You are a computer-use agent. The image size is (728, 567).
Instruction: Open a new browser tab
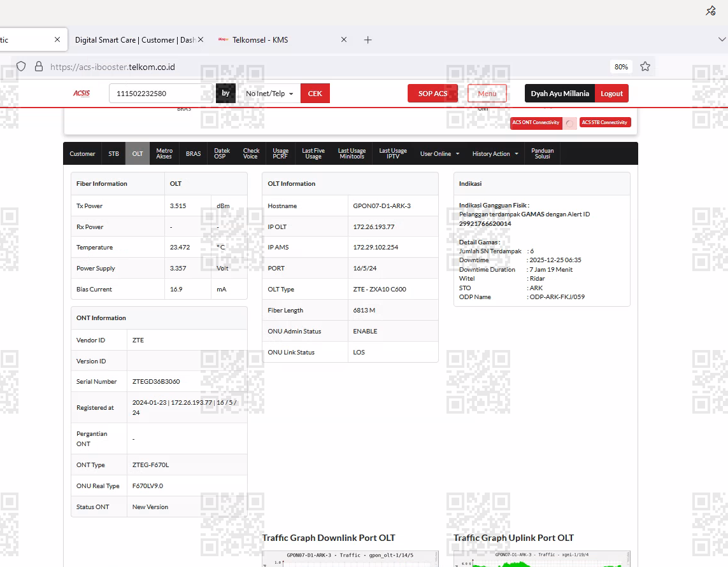pyautogui.click(x=368, y=40)
